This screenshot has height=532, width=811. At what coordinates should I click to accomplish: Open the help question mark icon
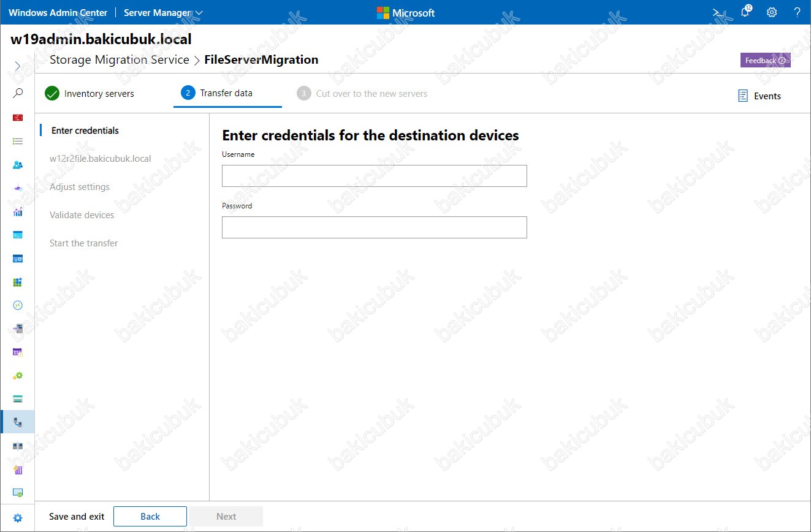[x=798, y=12]
